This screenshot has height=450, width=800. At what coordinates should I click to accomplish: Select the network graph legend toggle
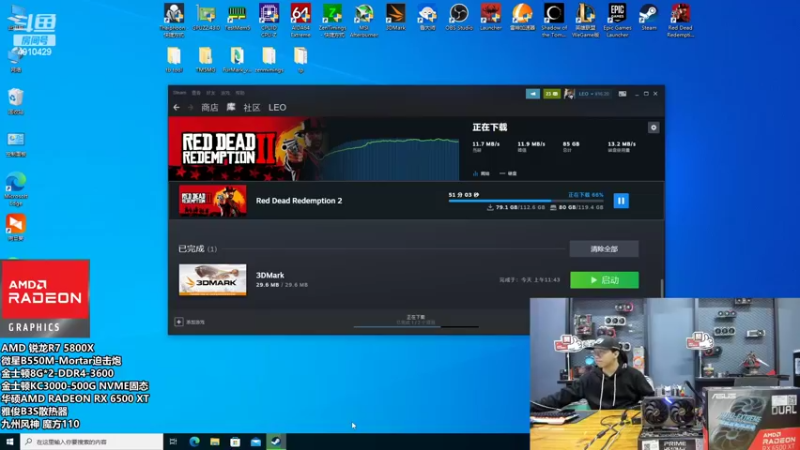tap(481, 173)
